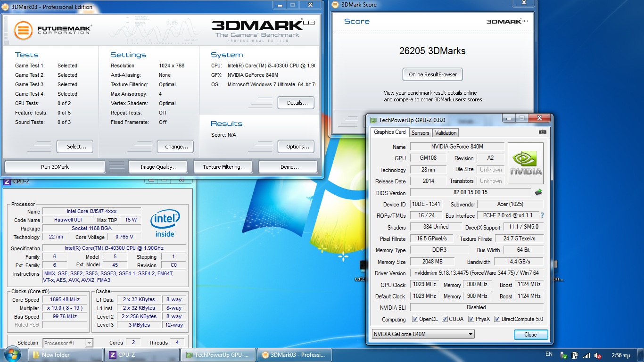This screenshot has width=644, height=362.
Task: Open the Validation tab in GPU-Z
Action: click(446, 133)
